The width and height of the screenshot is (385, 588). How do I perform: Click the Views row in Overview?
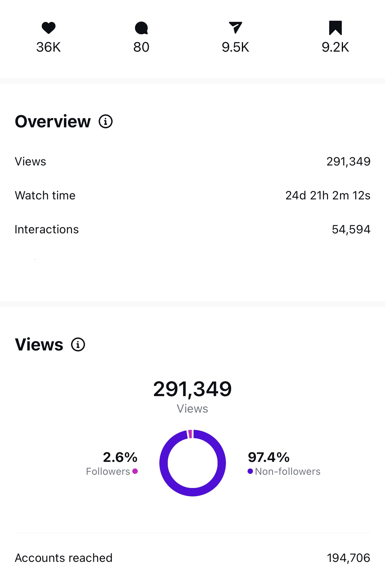[x=192, y=162]
